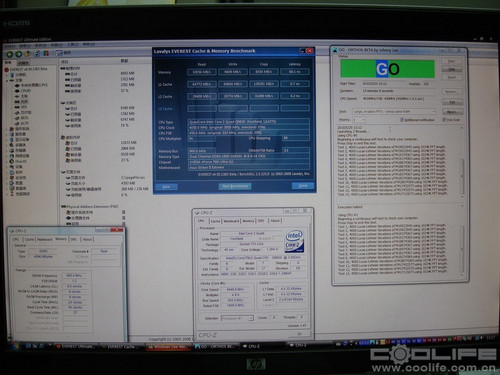Open the Windows Start orb
This screenshot has width=500, height=375.
tap(16, 346)
